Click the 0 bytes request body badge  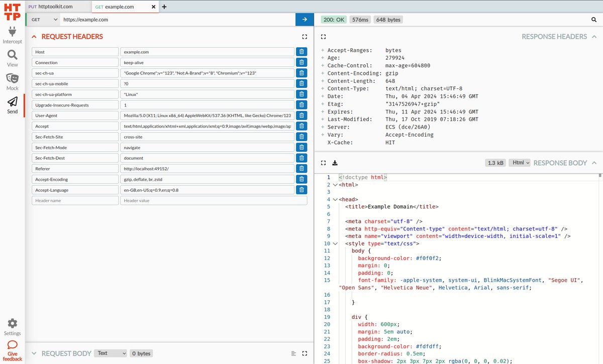141,353
